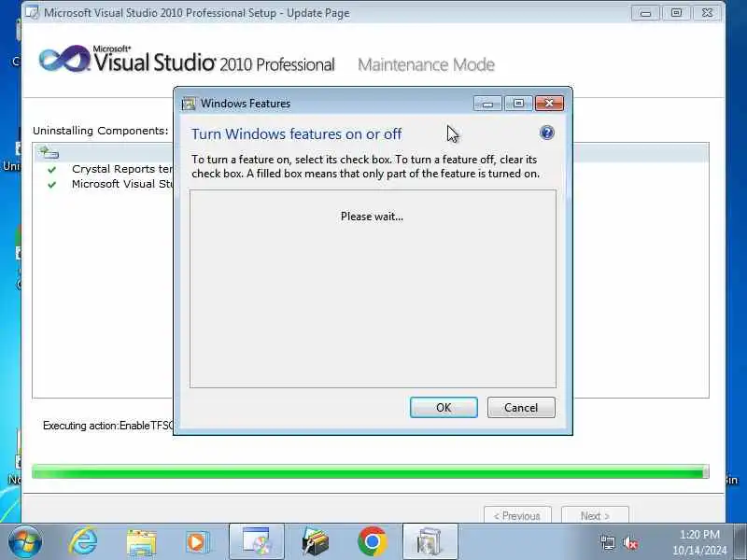This screenshot has width=747, height=560.
Task: Click the Show desktop strip
Action: [740, 542]
